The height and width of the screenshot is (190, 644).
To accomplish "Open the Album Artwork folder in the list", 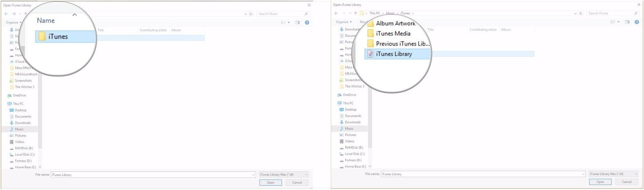I will 395,23.
